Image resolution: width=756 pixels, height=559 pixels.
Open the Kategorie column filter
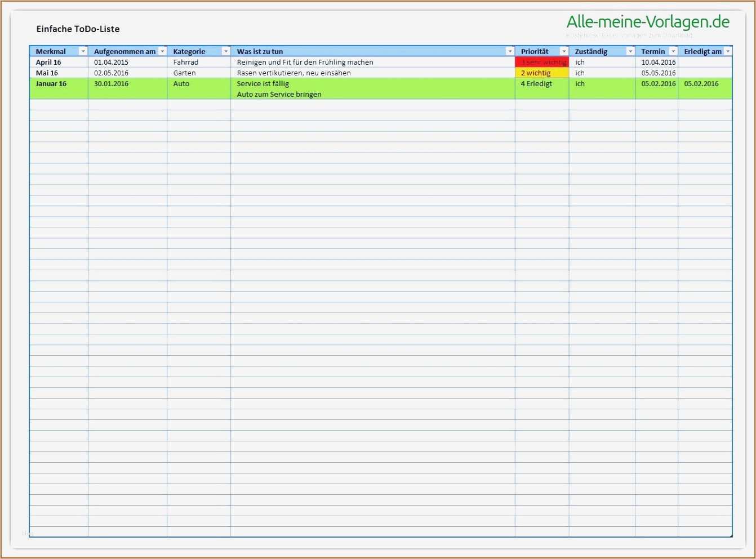coord(225,51)
